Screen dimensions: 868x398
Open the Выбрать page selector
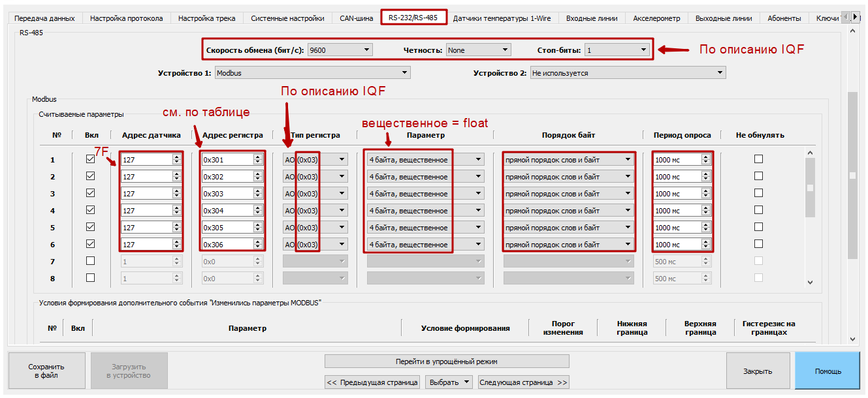click(449, 382)
